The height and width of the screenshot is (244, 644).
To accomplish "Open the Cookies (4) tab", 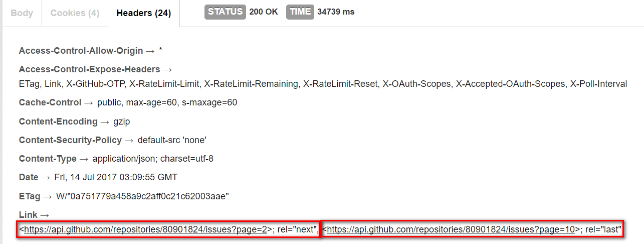I will pos(75,13).
